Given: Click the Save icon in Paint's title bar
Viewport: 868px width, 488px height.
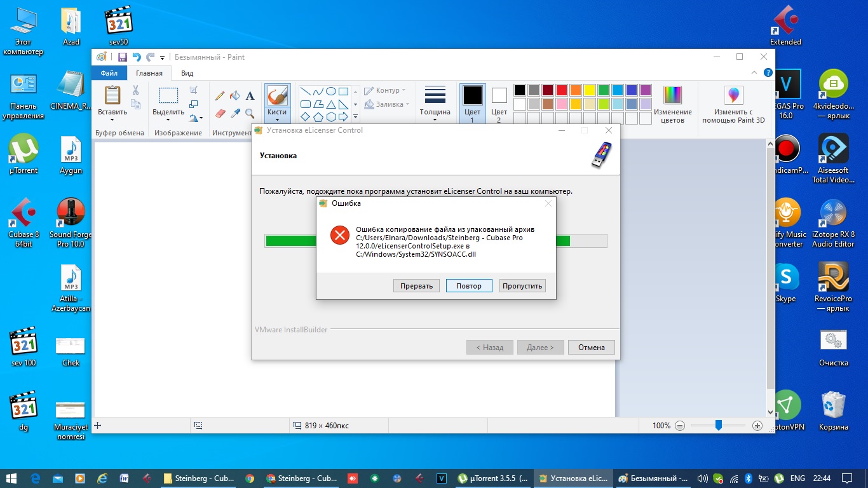Looking at the screenshot, I should [x=123, y=57].
